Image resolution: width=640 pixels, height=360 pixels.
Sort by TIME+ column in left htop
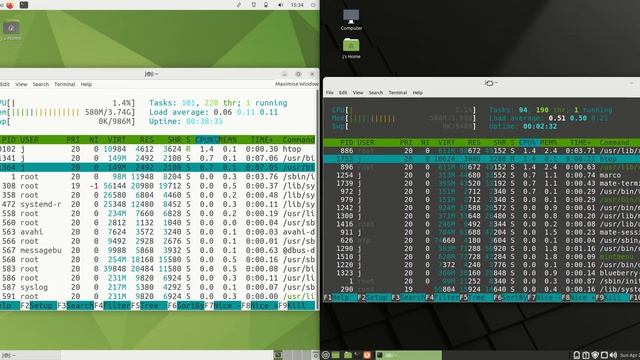coord(262,140)
